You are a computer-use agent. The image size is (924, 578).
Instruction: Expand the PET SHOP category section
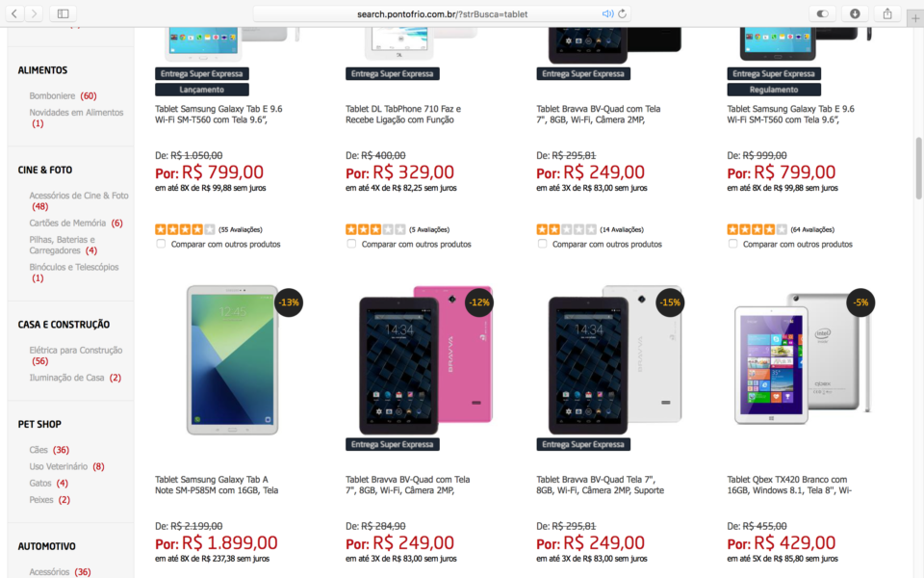[38, 424]
